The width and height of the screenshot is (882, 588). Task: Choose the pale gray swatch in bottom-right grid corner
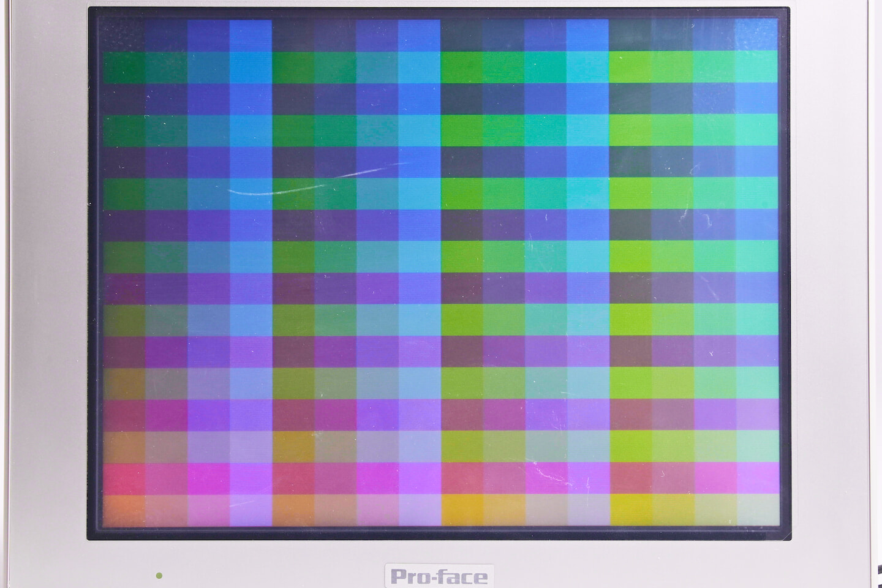(x=756, y=510)
